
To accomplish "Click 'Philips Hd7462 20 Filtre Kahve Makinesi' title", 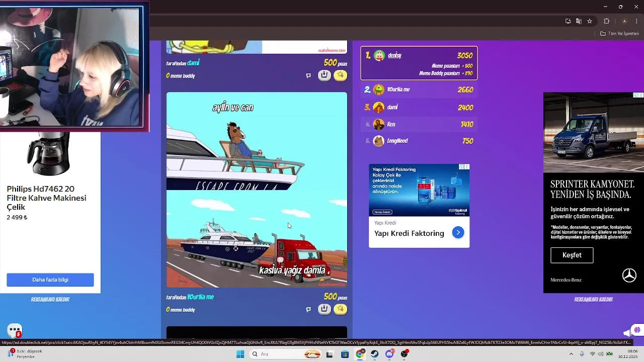I will tap(46, 198).
